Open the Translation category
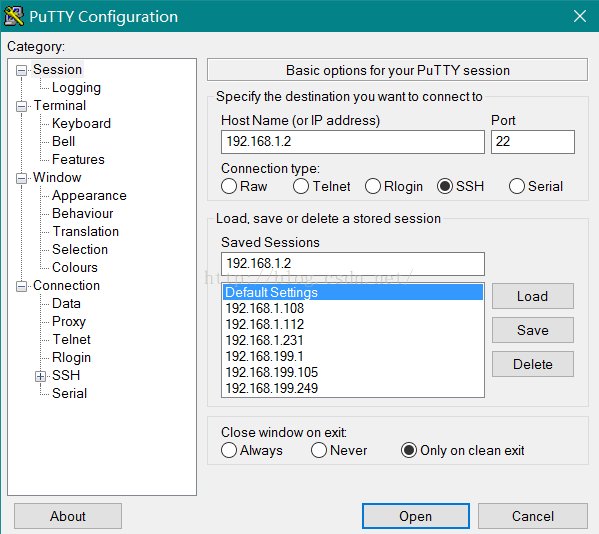The height and width of the screenshot is (534, 599). point(86,231)
